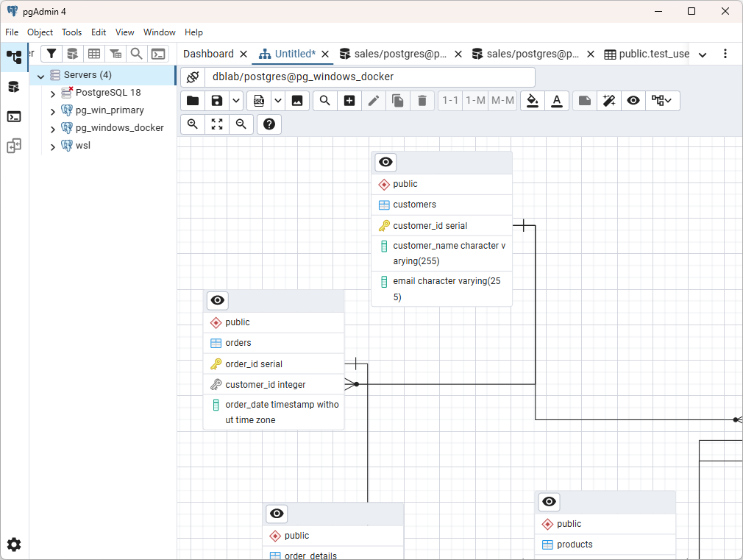Collapse the Servers (4) tree group
This screenshot has height=560, width=743.
point(40,75)
